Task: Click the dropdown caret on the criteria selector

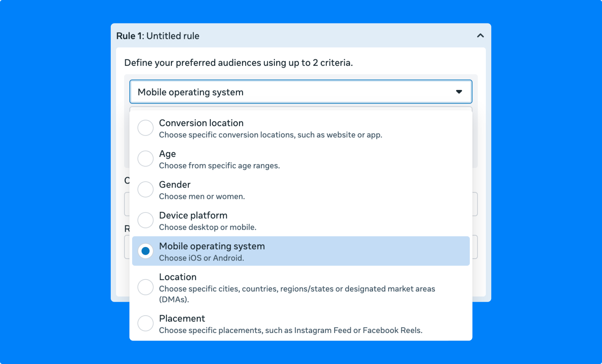Action: 459,92
